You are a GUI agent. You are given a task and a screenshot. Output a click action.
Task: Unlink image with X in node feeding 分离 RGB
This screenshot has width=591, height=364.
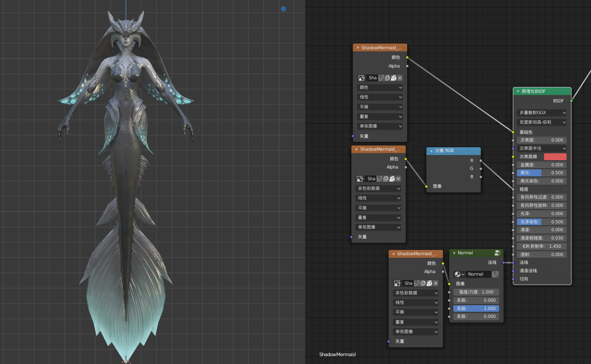398,179
